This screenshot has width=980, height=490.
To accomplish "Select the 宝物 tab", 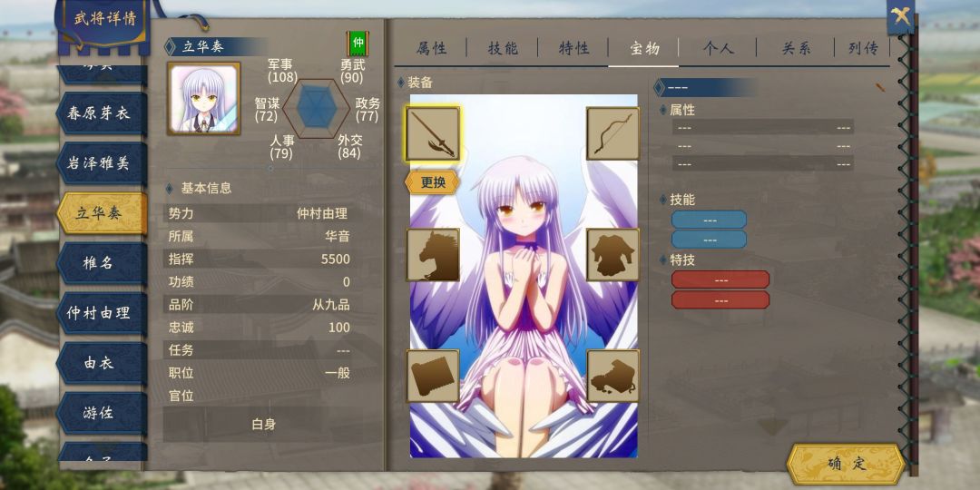I will [643, 48].
